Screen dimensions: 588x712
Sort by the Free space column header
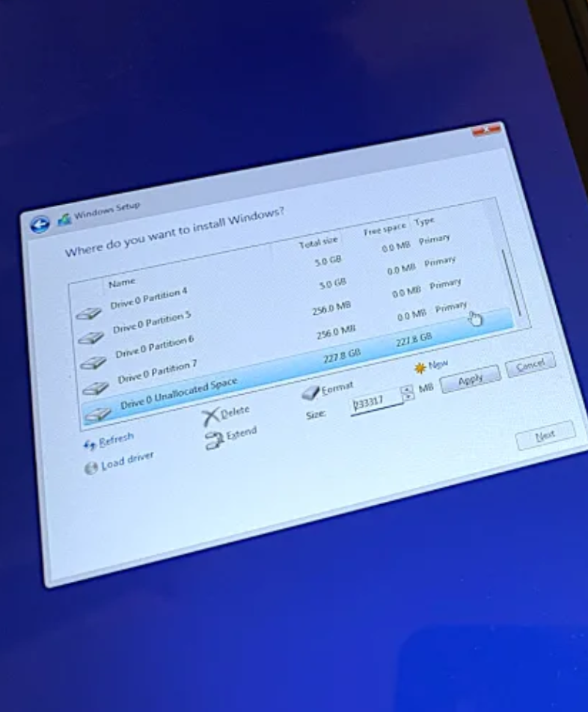click(x=384, y=230)
